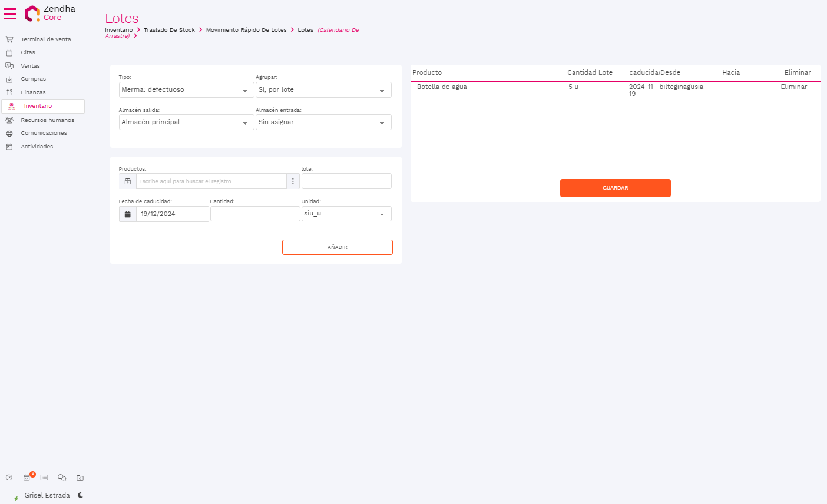The width and height of the screenshot is (827, 504).
Task: Open the calendar tasks with notification badge
Action: 27,478
